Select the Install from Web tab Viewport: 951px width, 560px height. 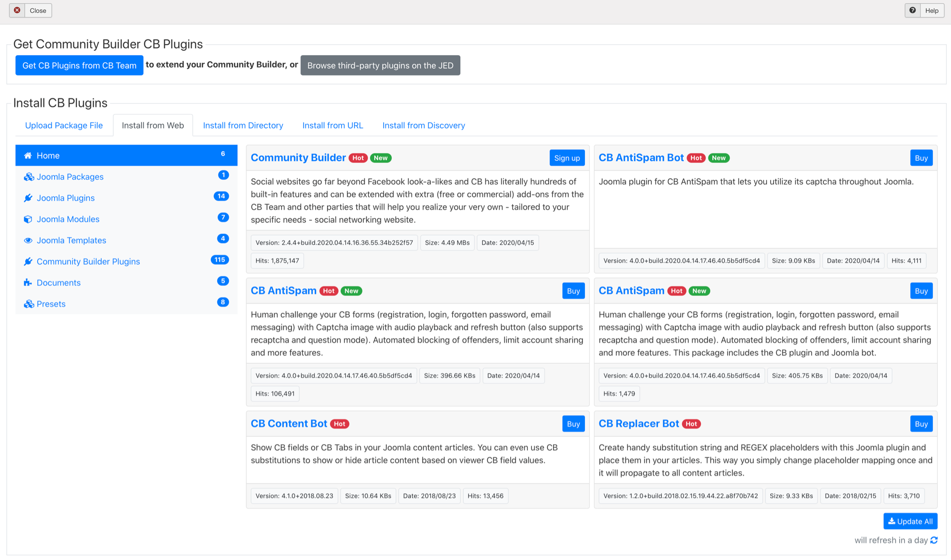coord(153,125)
